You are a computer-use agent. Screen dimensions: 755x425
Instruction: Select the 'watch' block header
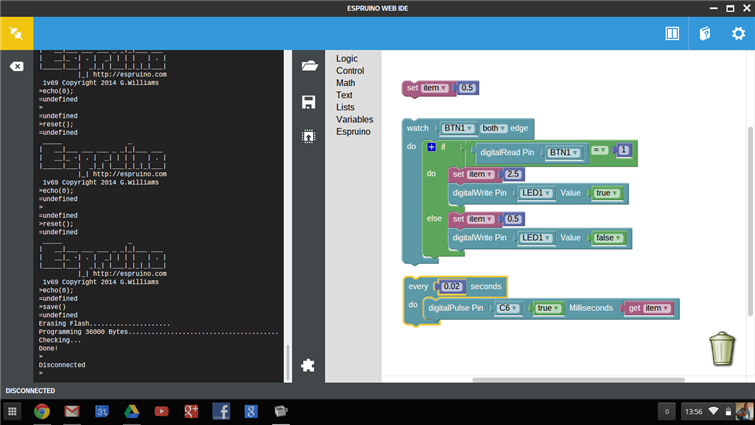coord(417,129)
